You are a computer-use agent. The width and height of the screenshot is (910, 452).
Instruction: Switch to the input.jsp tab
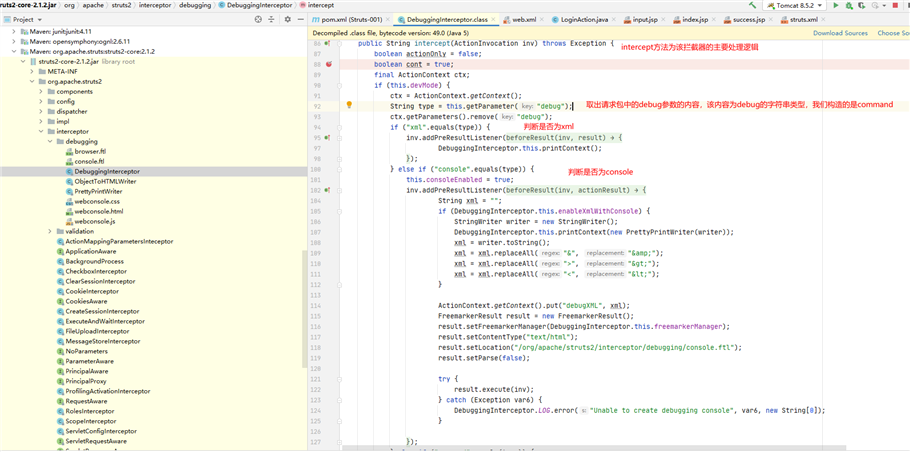click(x=644, y=20)
